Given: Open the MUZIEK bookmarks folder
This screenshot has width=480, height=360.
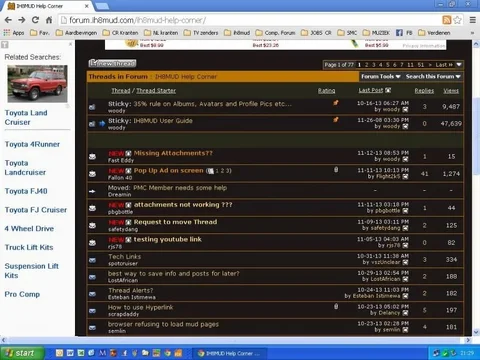Looking at the screenshot, I should point(376,33).
